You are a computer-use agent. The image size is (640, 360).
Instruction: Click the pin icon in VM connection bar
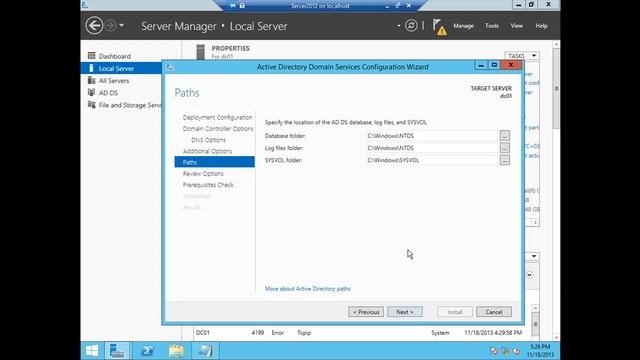(x=233, y=6)
